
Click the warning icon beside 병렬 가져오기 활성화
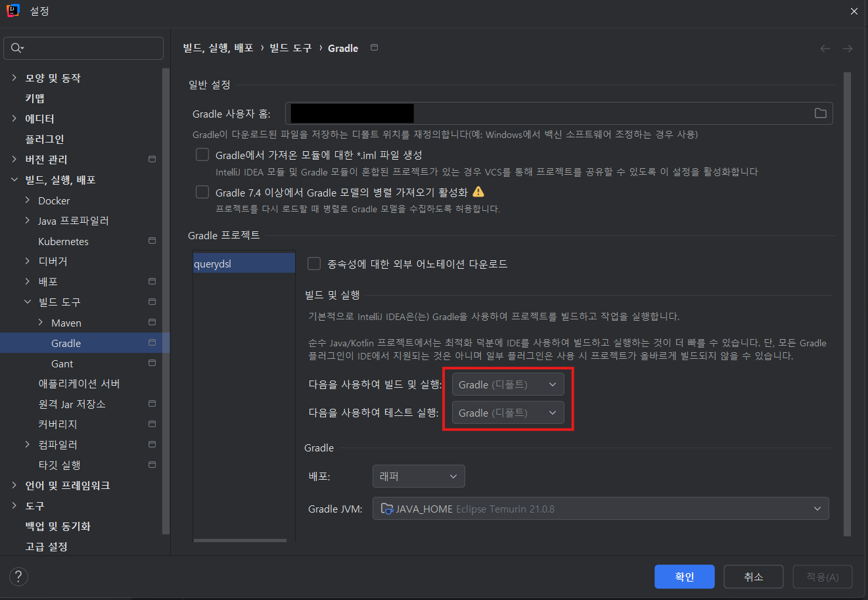(478, 192)
